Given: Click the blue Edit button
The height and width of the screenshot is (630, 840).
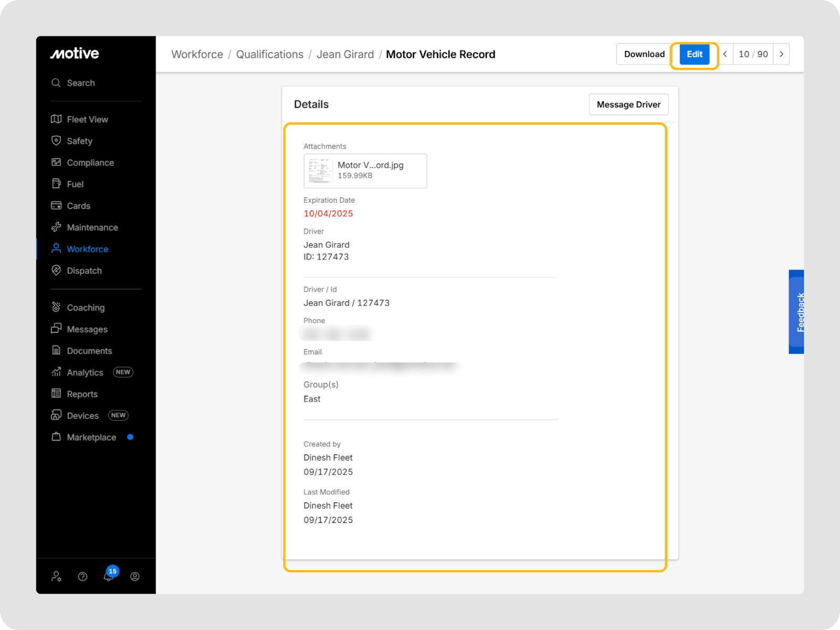Looking at the screenshot, I should 694,54.
